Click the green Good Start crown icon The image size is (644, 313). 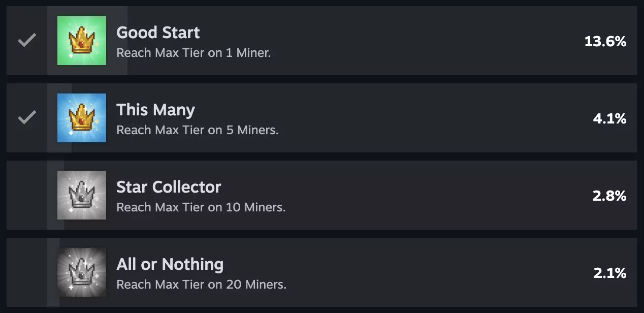[x=82, y=41]
